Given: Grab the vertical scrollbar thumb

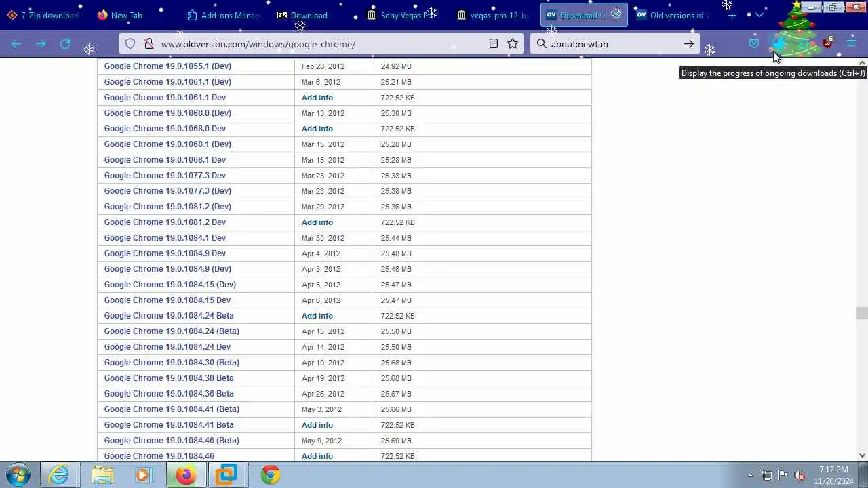Looking at the screenshot, I should 862,313.
